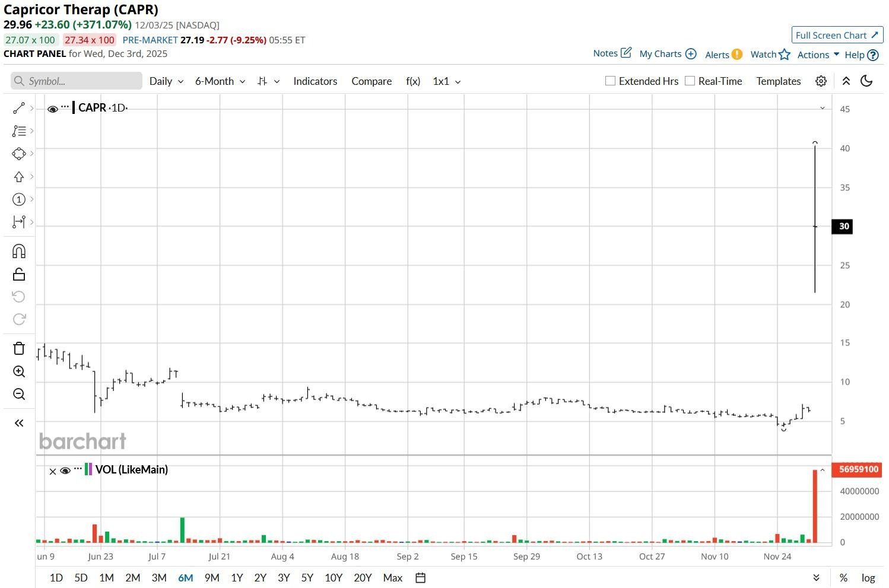Expand the Fibonacci list tool options

(31, 131)
